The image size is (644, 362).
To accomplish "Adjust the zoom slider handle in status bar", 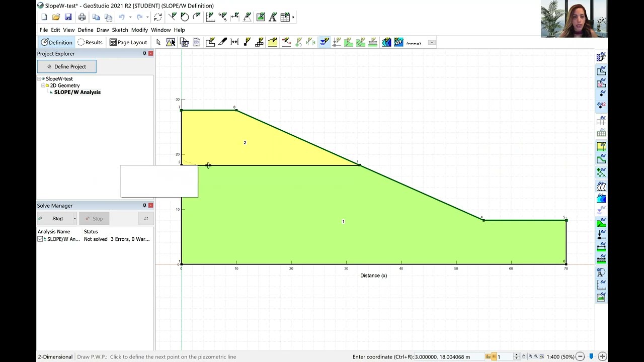I will point(591,356).
